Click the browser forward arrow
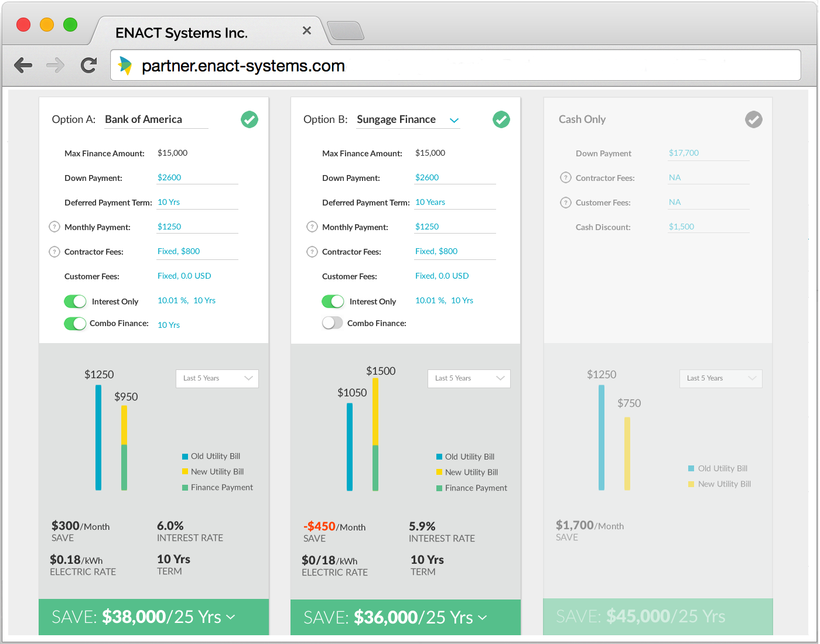 [x=55, y=65]
